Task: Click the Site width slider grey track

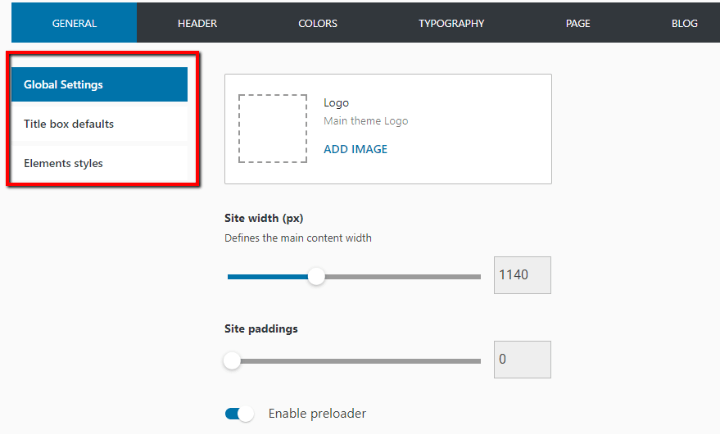Action: (x=403, y=276)
